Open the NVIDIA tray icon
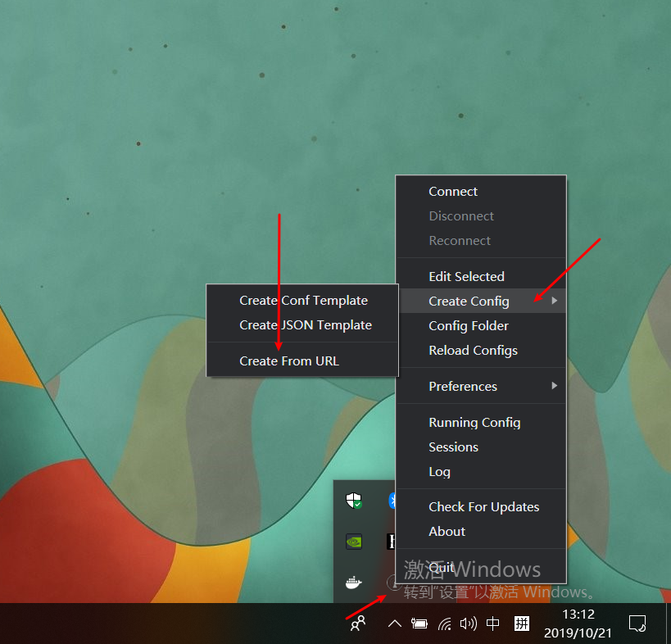This screenshot has height=644, width=671. point(353,542)
